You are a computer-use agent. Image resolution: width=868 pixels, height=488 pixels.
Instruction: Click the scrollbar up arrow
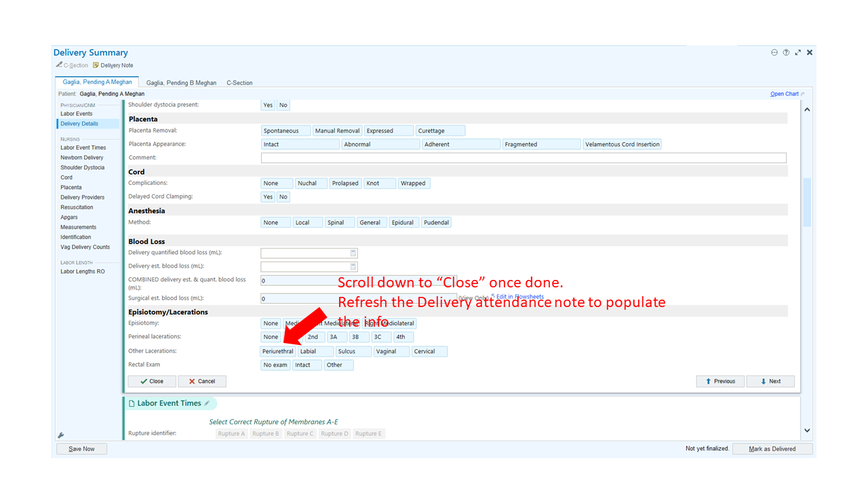(807, 110)
